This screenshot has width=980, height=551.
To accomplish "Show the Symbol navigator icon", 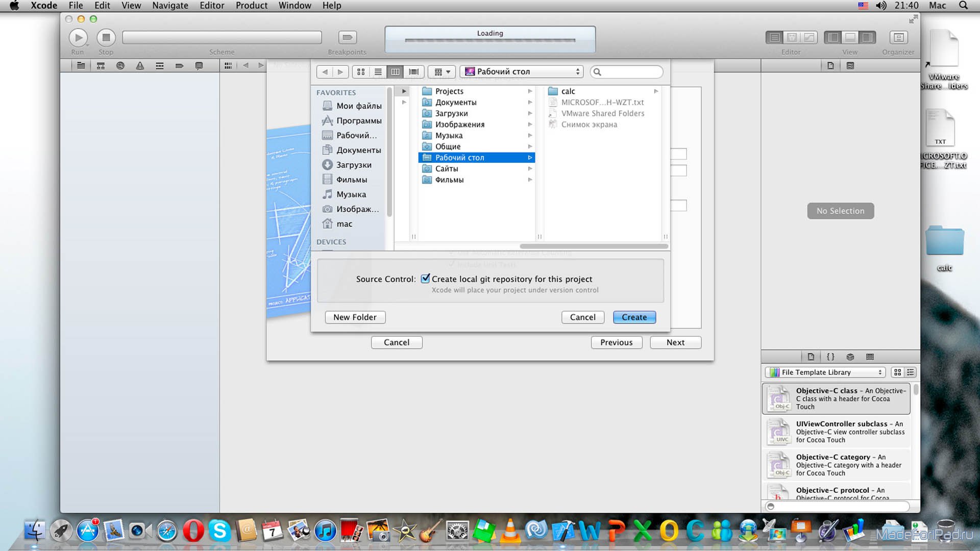I will coord(101,66).
